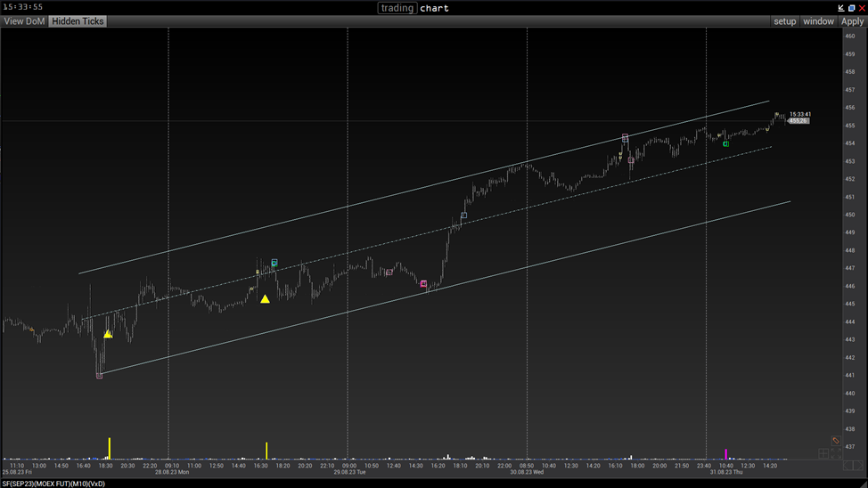Open the window menu

[818, 21]
